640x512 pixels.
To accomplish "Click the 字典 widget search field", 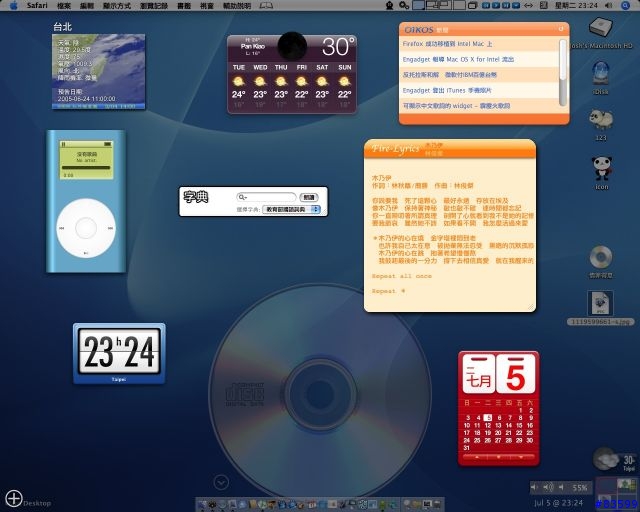I will [x=266, y=197].
